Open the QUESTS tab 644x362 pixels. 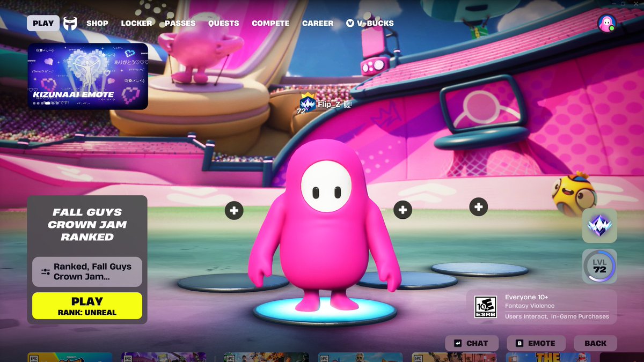pyautogui.click(x=224, y=23)
